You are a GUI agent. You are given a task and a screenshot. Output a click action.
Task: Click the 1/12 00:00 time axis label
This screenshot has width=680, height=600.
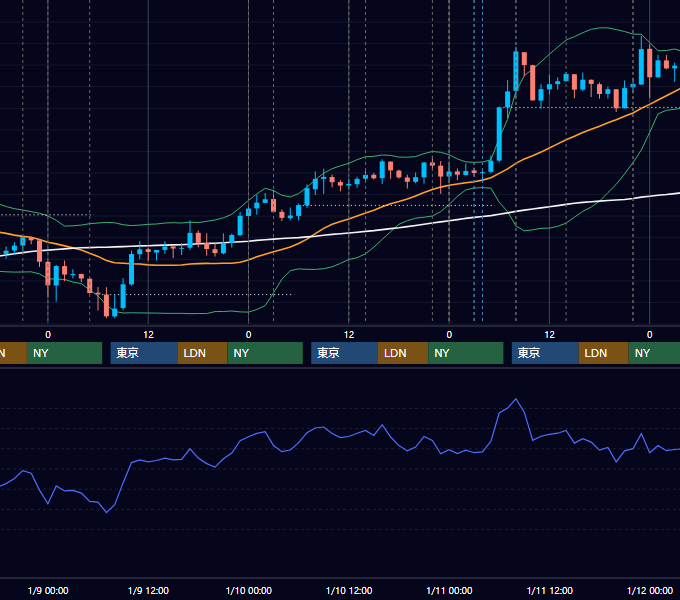(650, 590)
